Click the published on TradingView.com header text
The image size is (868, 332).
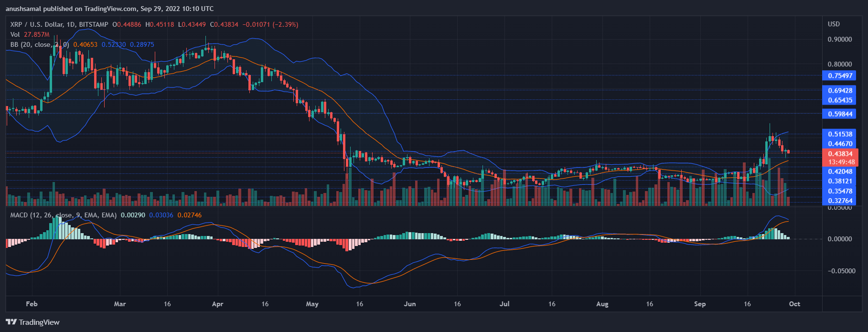click(110, 9)
